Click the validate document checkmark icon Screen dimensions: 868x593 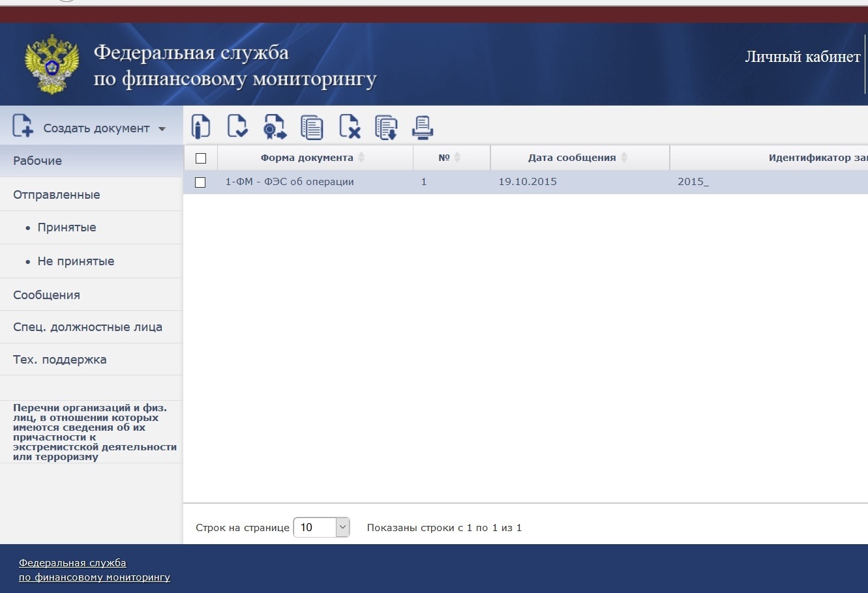[237, 126]
